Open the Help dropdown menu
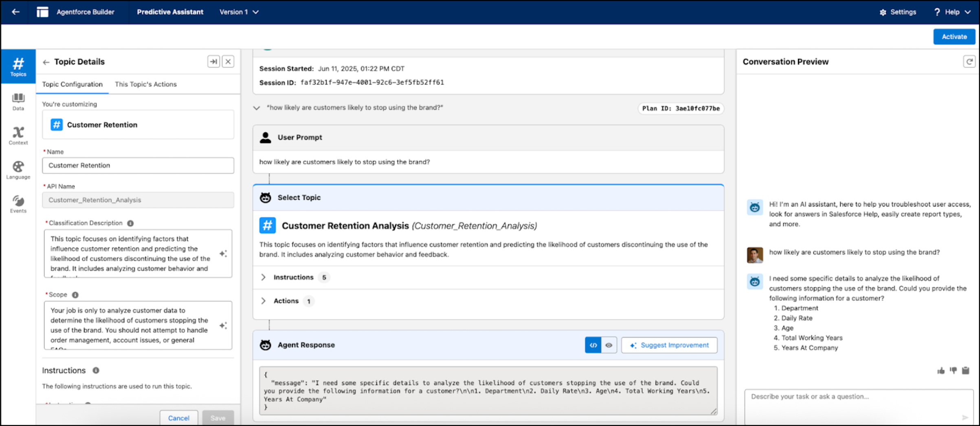The width and height of the screenshot is (980, 426). pos(952,12)
